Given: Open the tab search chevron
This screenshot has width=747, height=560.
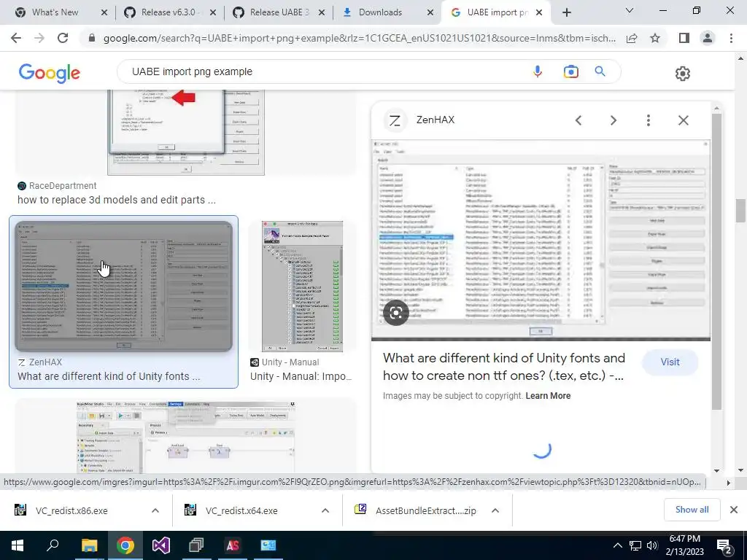Looking at the screenshot, I should click(x=630, y=10).
